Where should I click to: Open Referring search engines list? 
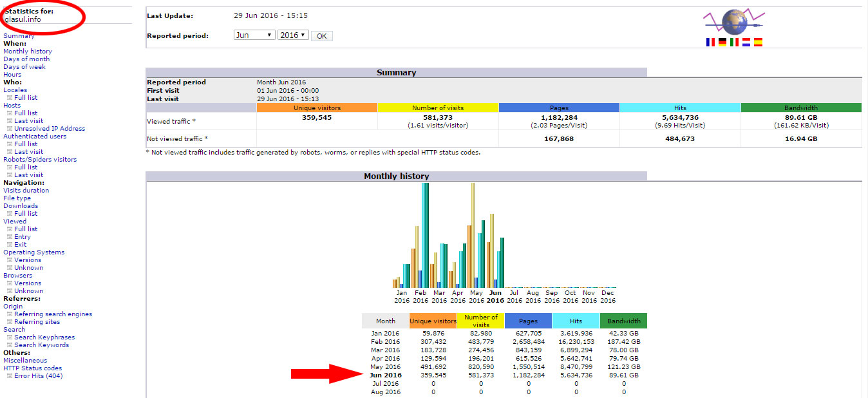point(53,314)
